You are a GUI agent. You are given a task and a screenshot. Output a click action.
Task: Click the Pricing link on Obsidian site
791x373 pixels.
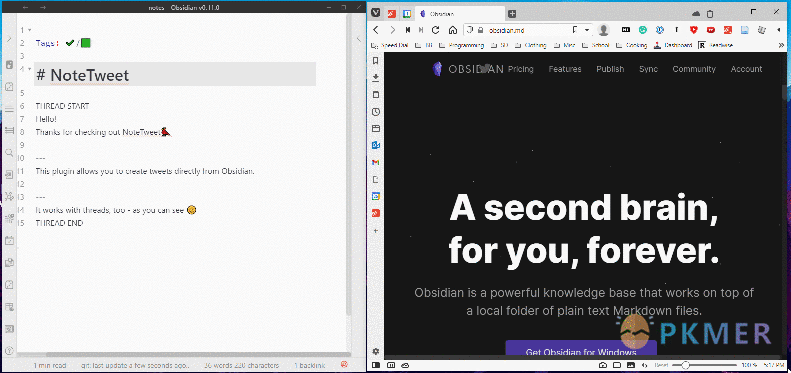[x=521, y=69]
